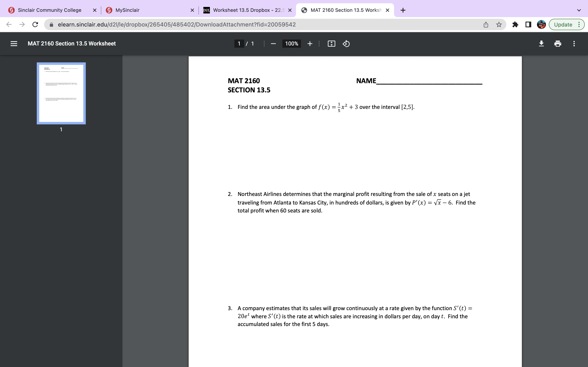Refresh the current page
588x367 pixels.
point(35,24)
